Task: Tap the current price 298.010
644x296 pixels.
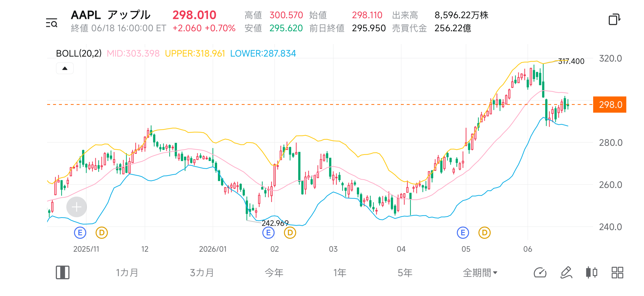Action: (194, 15)
